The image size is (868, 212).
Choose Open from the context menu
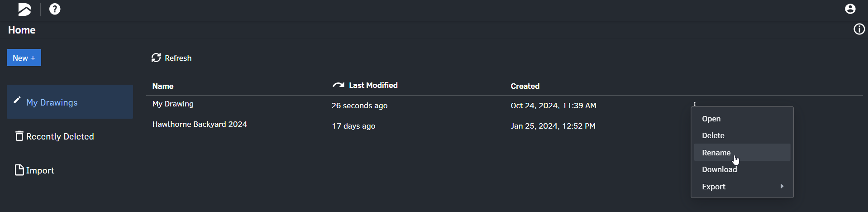(x=711, y=119)
